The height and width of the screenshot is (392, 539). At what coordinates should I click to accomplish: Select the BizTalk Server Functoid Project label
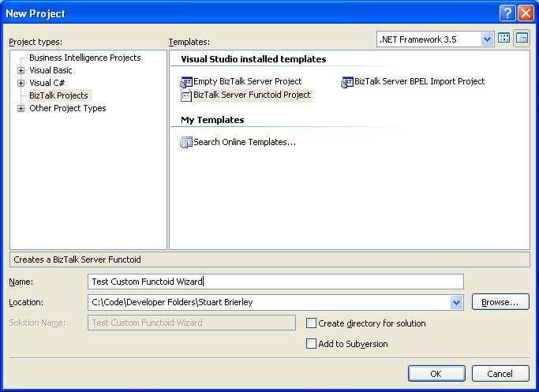pyautogui.click(x=252, y=95)
